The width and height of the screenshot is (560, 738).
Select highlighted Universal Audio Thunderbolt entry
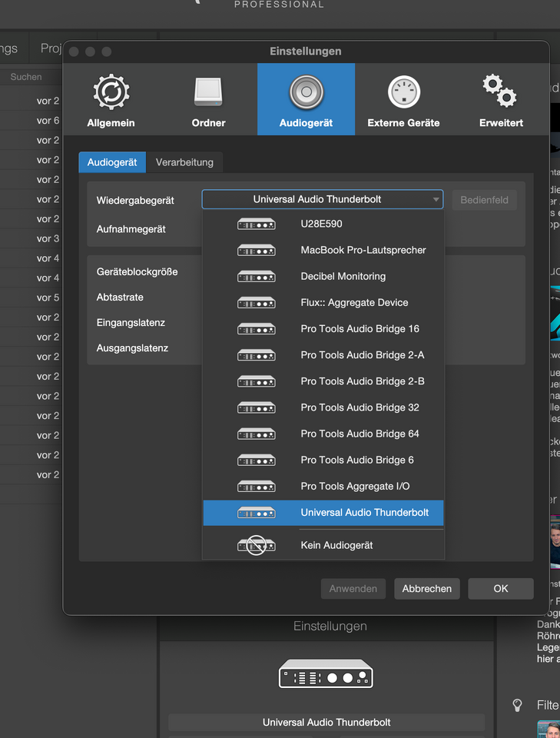(323, 513)
